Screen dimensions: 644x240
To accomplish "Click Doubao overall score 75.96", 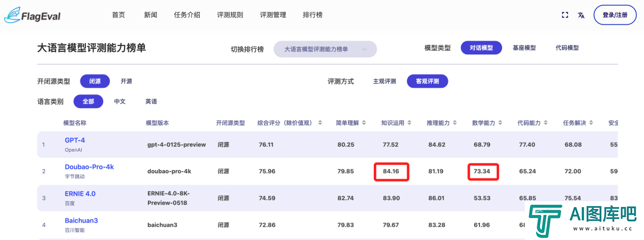I will coord(267,171).
